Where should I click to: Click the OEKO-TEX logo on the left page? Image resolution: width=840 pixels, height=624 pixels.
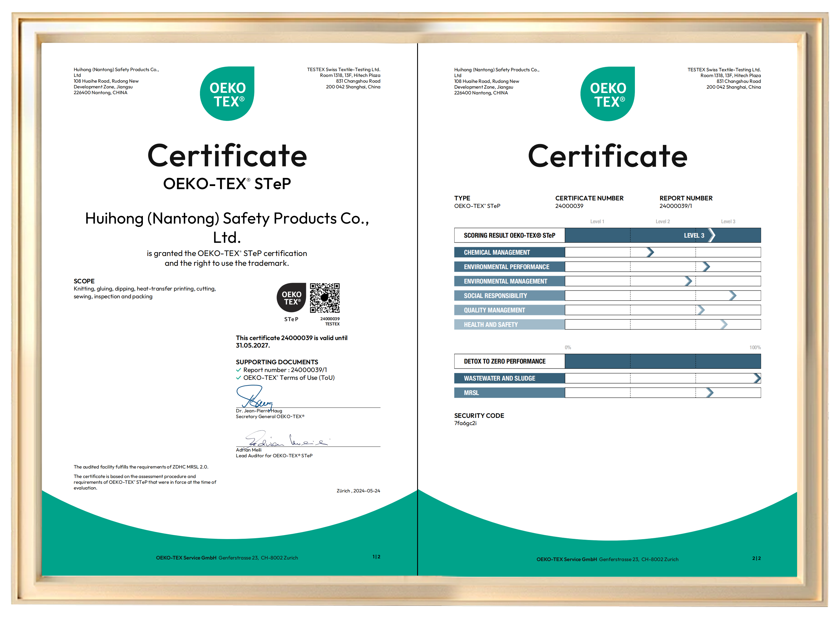point(227,94)
